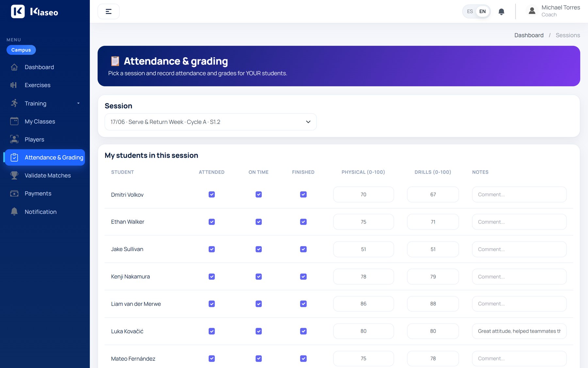Click the Dashboard home icon in the sidebar
Image resolution: width=588 pixels, height=368 pixels.
click(x=14, y=67)
